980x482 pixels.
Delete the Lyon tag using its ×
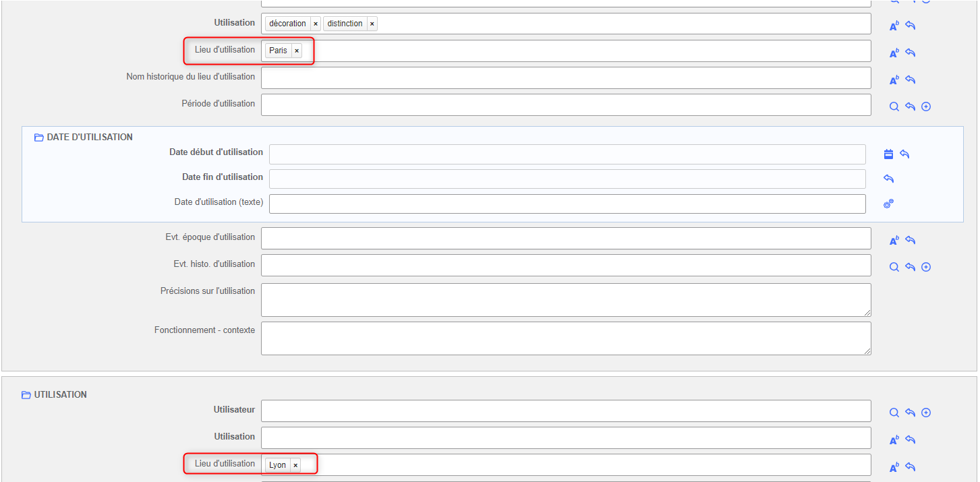tap(295, 465)
